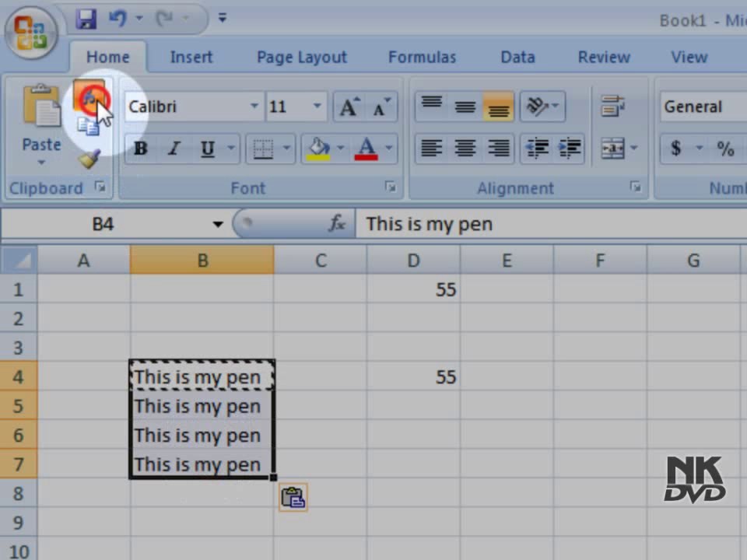The height and width of the screenshot is (560, 747).
Task: Save the workbook from Quick Access toolbar
Action: (x=86, y=19)
